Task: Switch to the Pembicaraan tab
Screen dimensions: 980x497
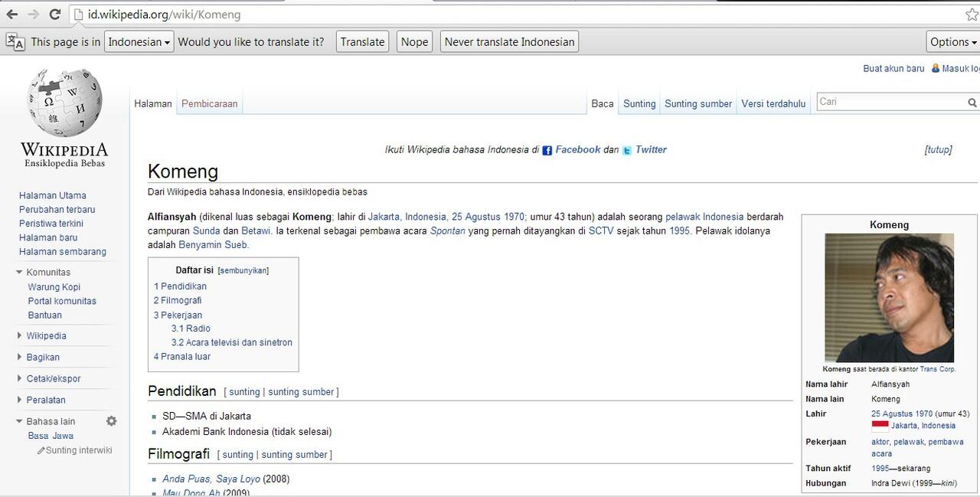Action: coord(209,103)
